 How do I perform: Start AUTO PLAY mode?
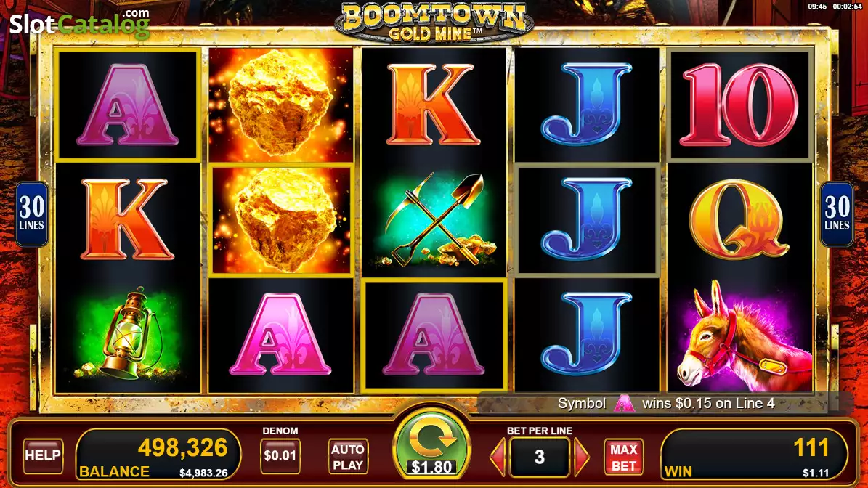point(348,457)
